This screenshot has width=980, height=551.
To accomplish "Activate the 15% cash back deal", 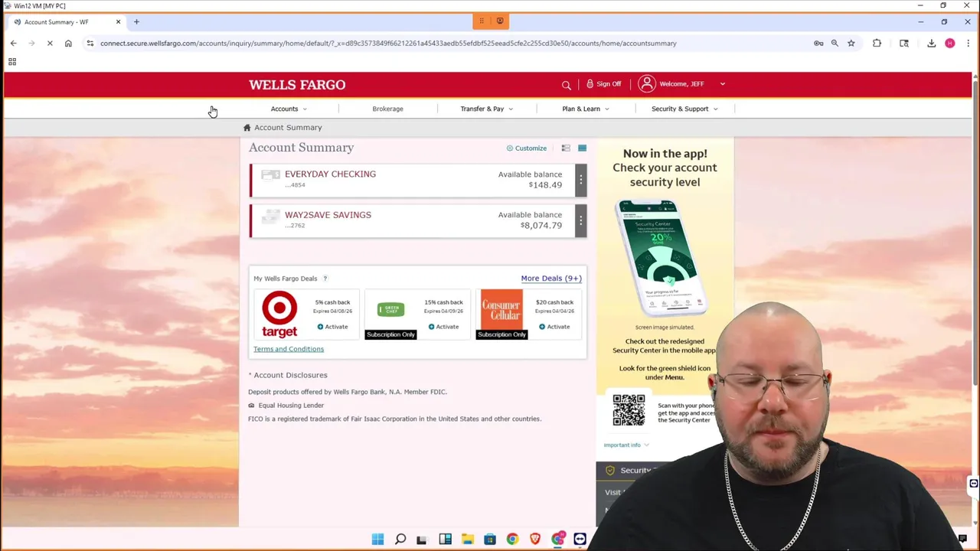I will (443, 327).
